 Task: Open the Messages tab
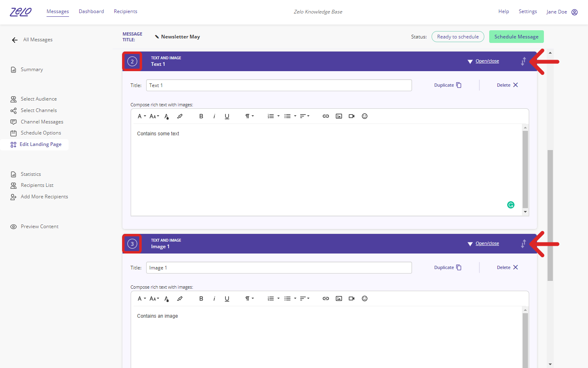click(x=58, y=11)
